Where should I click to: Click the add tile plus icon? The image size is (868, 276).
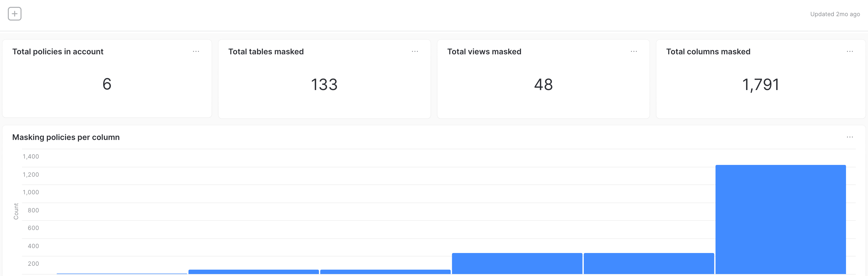[x=14, y=14]
